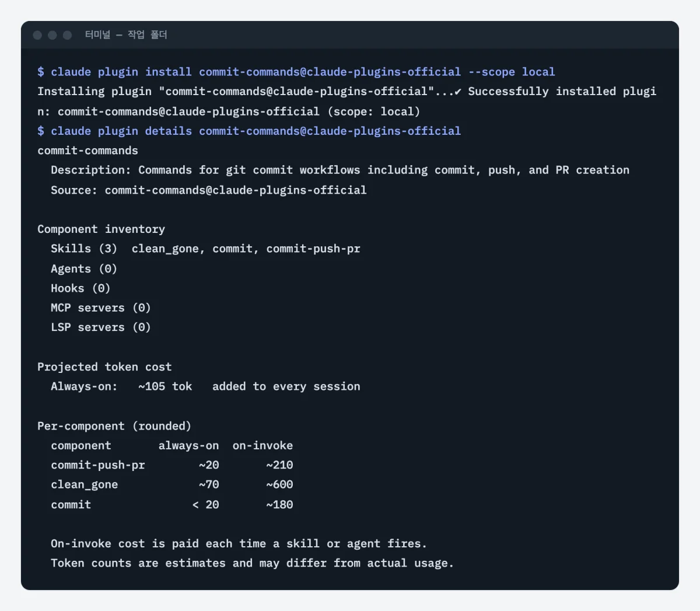Click the third maximize window dot
Screen dimensions: 700x611
click(x=67, y=35)
